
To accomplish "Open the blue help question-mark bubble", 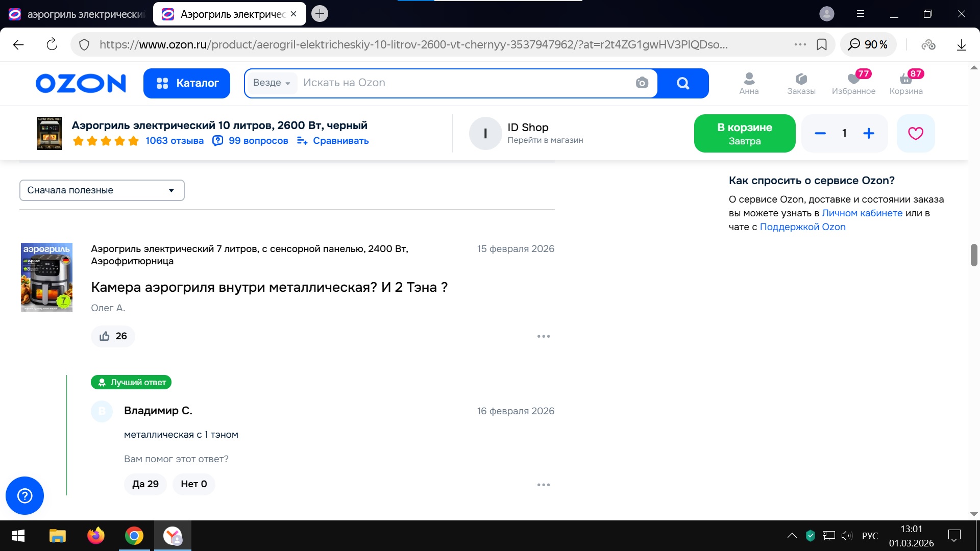I will point(24,495).
